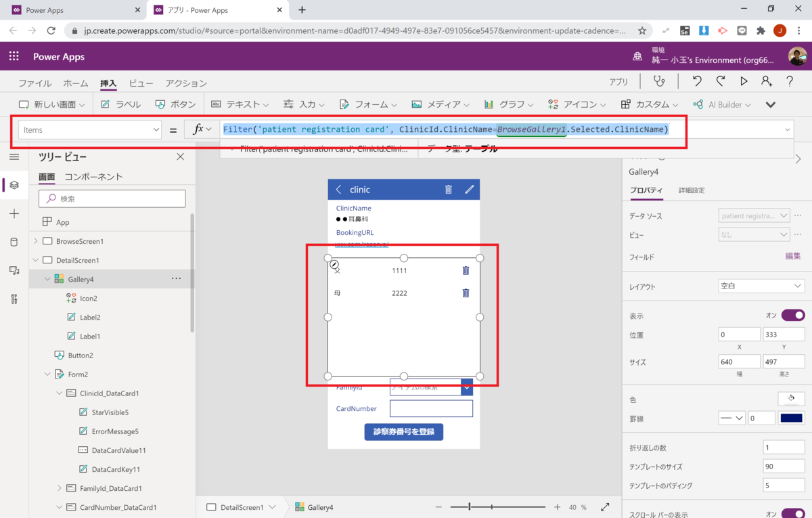Click the trash icon on row 1111
Screen dimensions: 812x518
point(466,270)
